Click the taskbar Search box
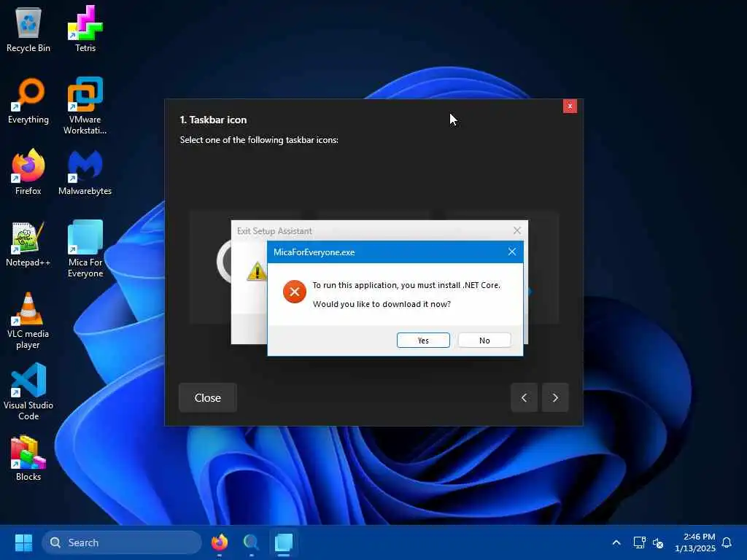This screenshot has width=747, height=560. [x=122, y=542]
